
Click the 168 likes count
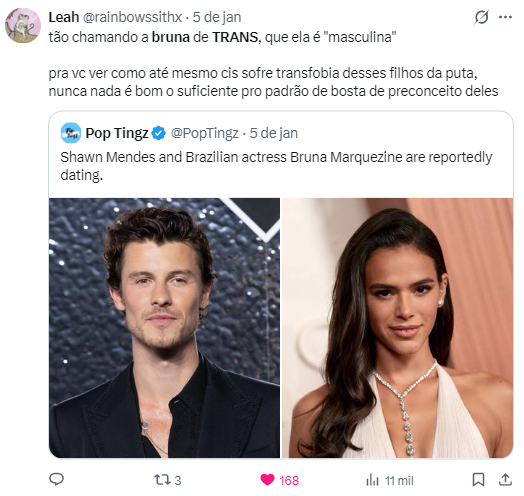tap(289, 481)
